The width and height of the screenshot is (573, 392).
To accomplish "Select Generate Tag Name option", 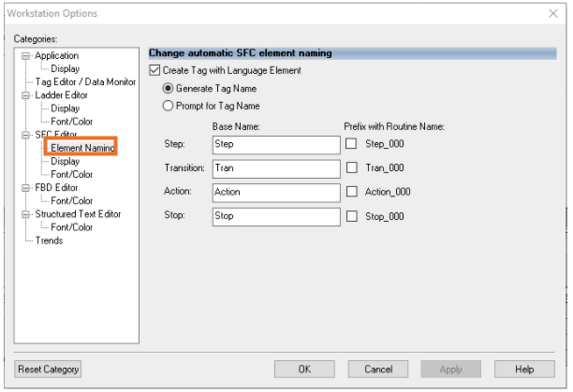I will tap(169, 88).
